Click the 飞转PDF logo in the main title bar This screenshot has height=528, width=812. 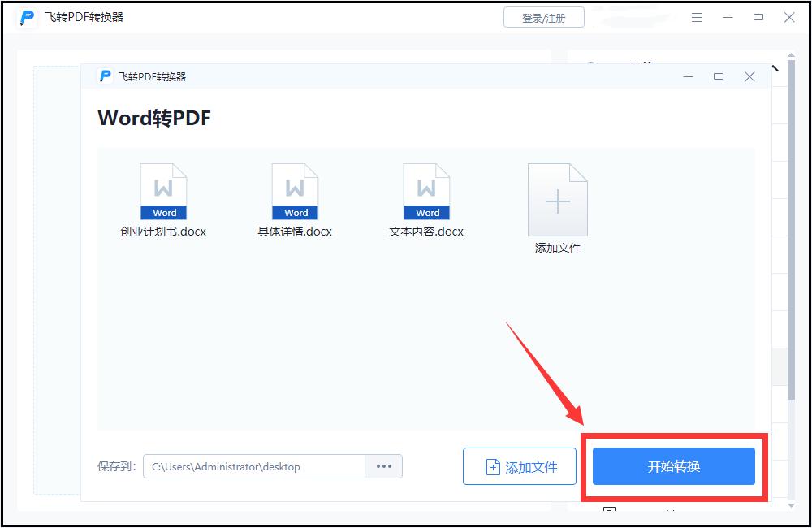tap(26, 17)
